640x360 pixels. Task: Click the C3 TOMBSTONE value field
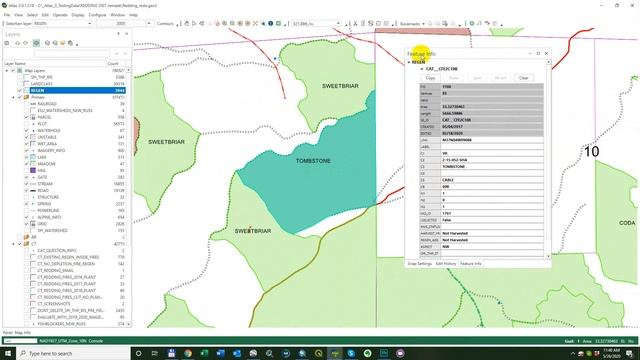492,167
